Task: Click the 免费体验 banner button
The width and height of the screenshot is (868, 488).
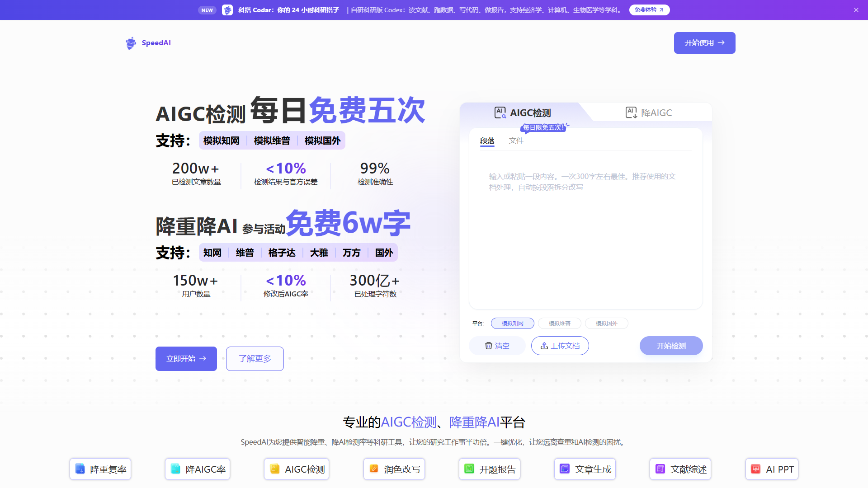Action: click(649, 10)
